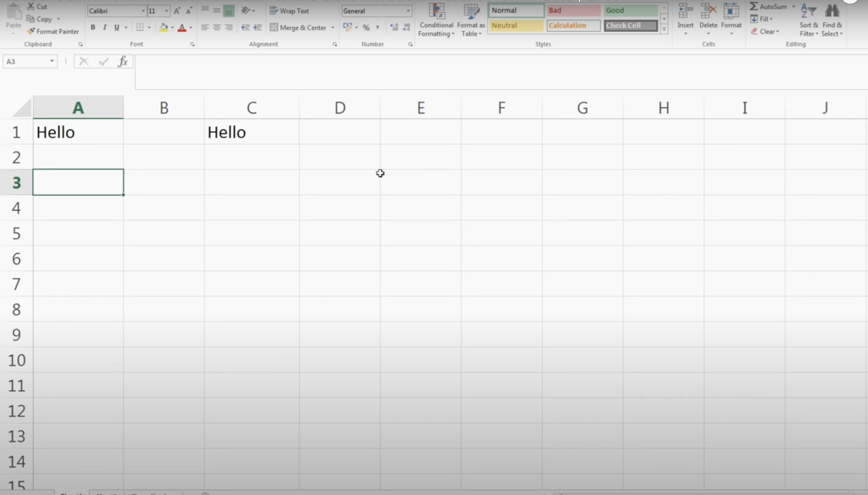Click the Increase Indent icon
The height and width of the screenshot is (495, 868).
(x=258, y=27)
